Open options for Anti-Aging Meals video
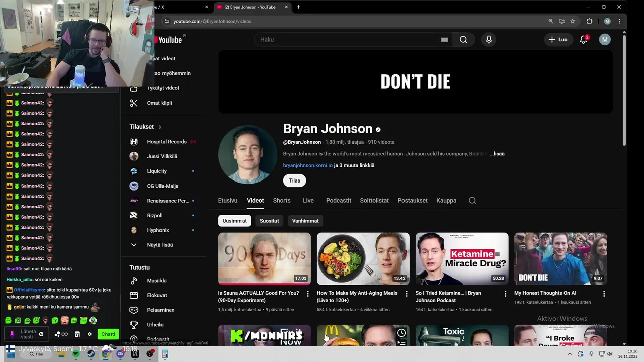 point(407,294)
